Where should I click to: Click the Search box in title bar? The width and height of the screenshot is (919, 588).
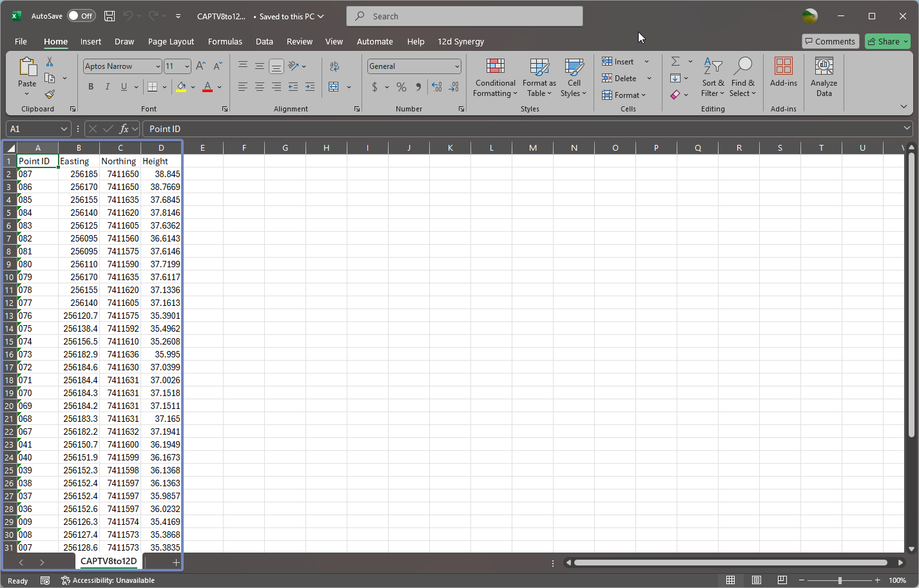(x=464, y=16)
